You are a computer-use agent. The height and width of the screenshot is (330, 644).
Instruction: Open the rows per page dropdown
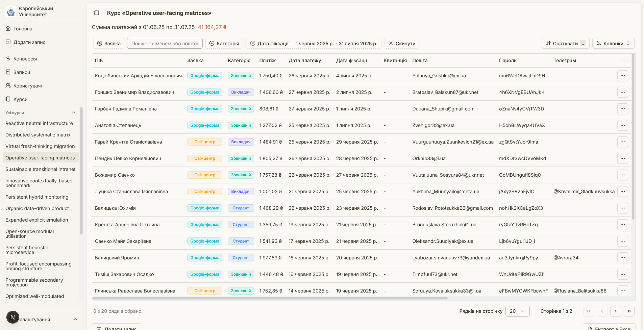click(x=517, y=311)
